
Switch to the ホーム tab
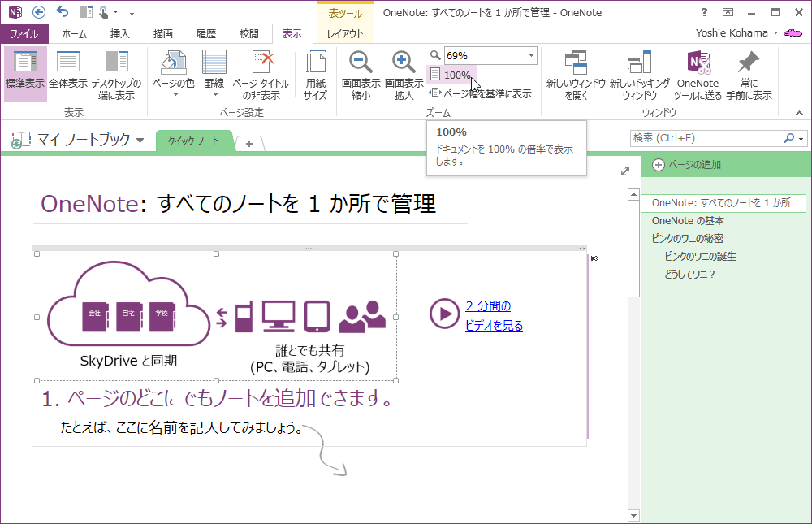(75, 33)
